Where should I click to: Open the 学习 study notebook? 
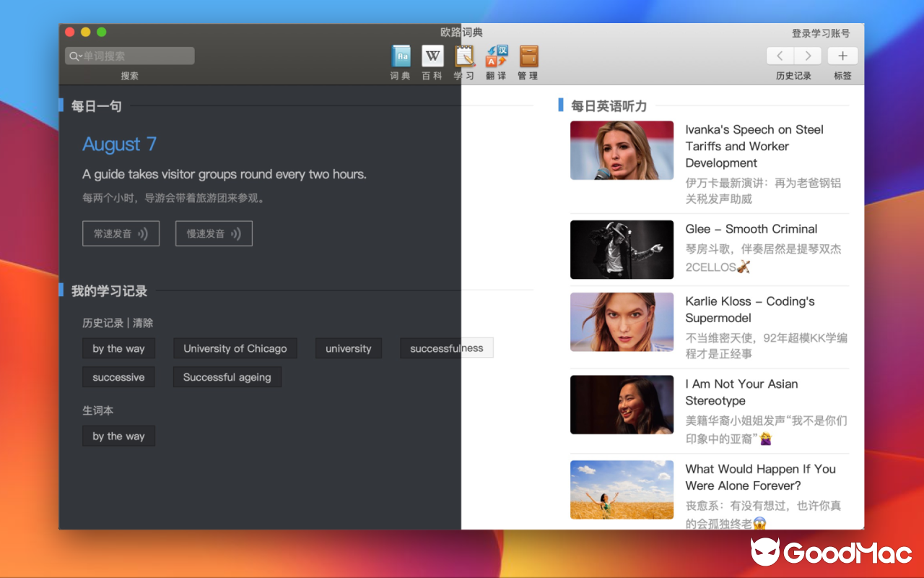click(x=464, y=61)
